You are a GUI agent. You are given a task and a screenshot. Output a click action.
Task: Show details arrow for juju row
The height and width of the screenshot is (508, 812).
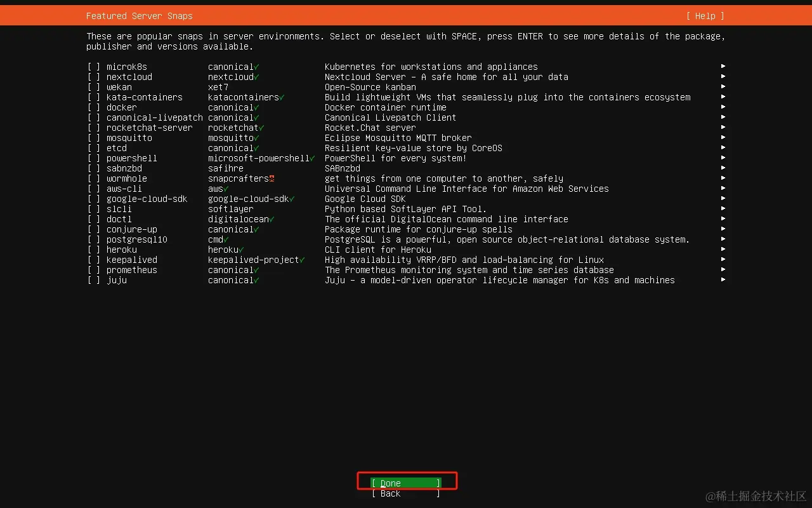point(723,279)
